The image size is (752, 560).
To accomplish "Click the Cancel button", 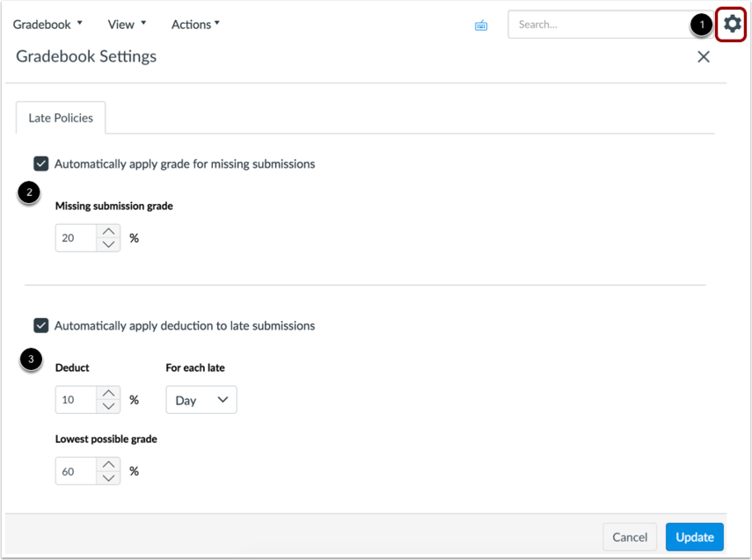I will pyautogui.click(x=630, y=537).
